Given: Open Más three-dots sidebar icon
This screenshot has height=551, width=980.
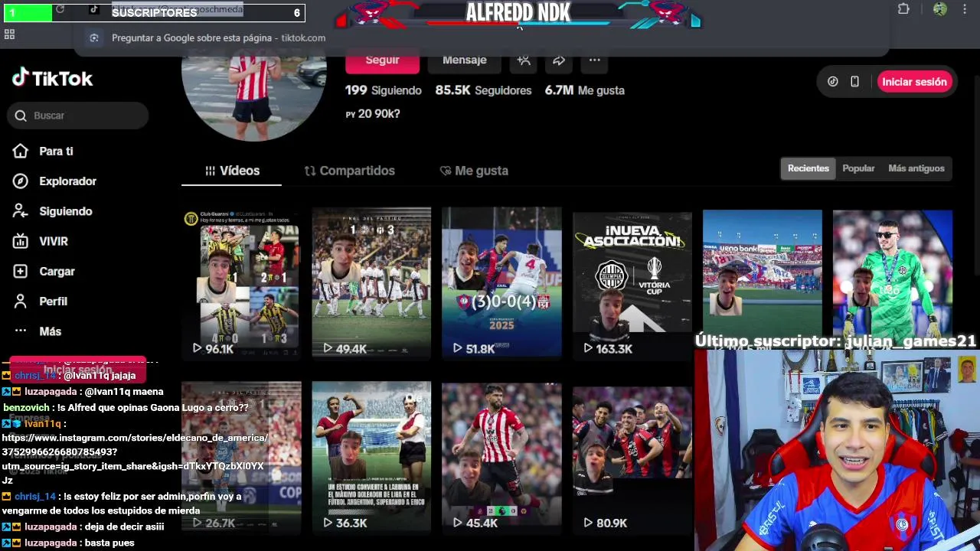Looking at the screenshot, I should 21,331.
